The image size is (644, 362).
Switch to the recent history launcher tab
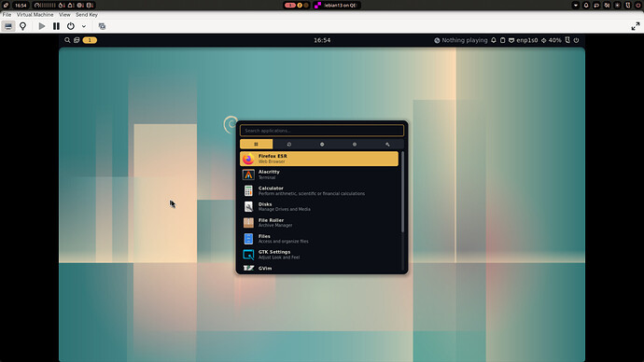(x=289, y=144)
